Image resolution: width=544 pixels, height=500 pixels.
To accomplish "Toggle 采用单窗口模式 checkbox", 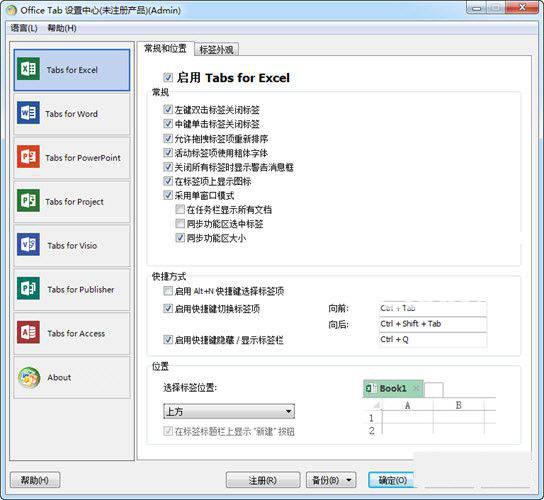I will 168,195.
